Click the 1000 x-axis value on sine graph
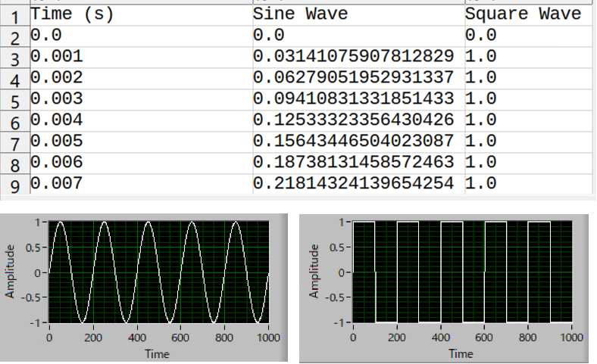 (x=268, y=338)
